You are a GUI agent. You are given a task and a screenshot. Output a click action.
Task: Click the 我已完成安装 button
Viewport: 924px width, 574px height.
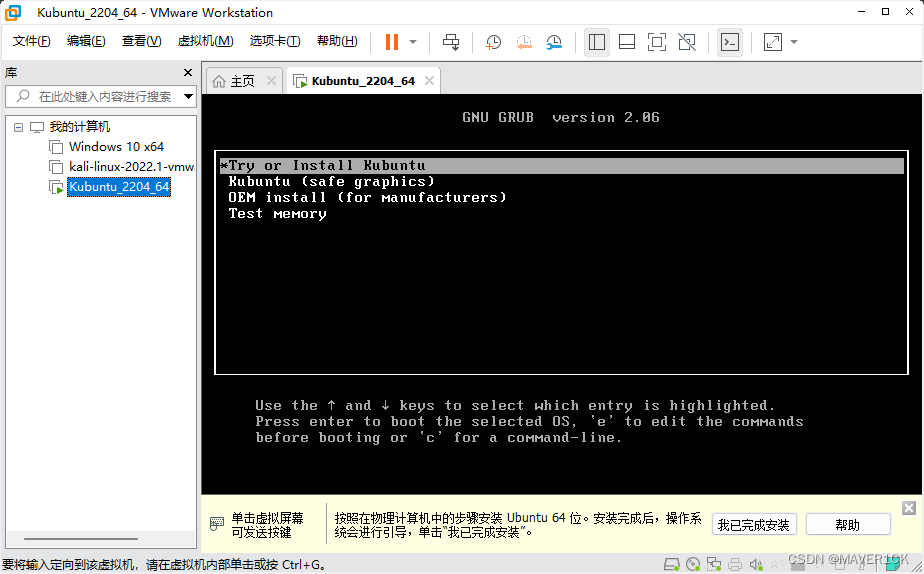[x=754, y=524]
